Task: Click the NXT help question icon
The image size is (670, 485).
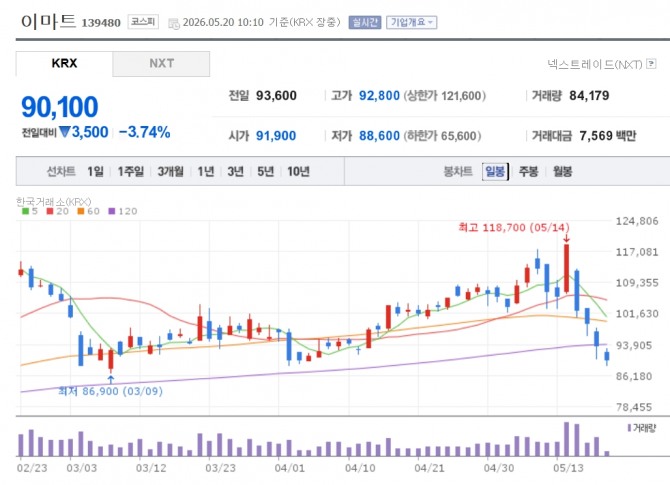Action: [x=651, y=64]
